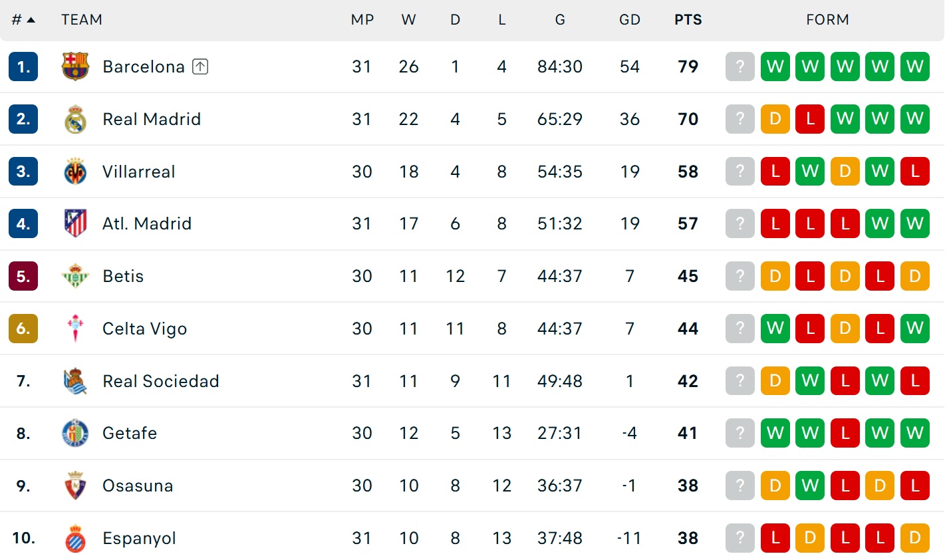Click the Real Sociedad crest icon
This screenshot has height=560, width=945.
coord(75,381)
